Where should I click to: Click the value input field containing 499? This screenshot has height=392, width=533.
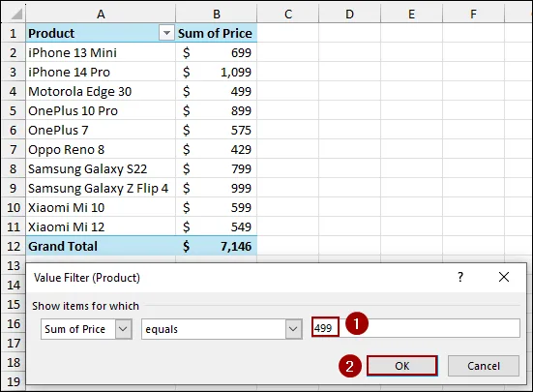click(x=416, y=328)
